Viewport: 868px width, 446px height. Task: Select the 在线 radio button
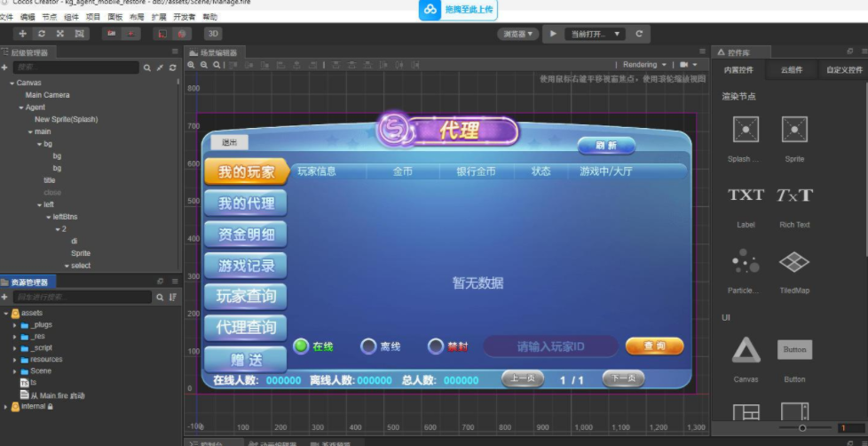click(x=301, y=346)
